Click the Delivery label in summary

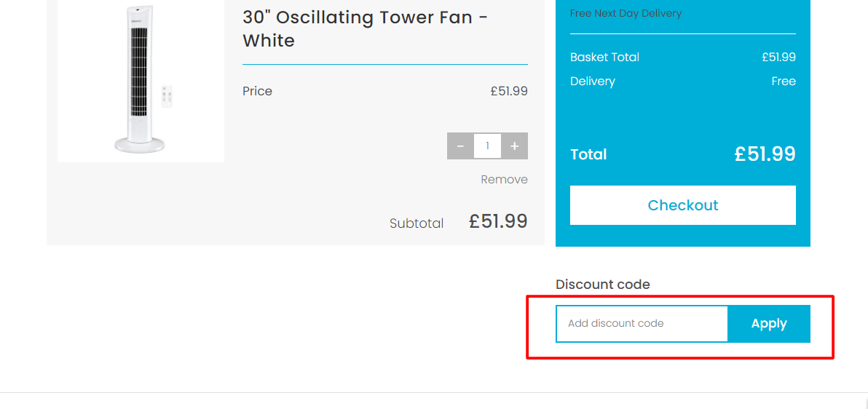point(592,82)
